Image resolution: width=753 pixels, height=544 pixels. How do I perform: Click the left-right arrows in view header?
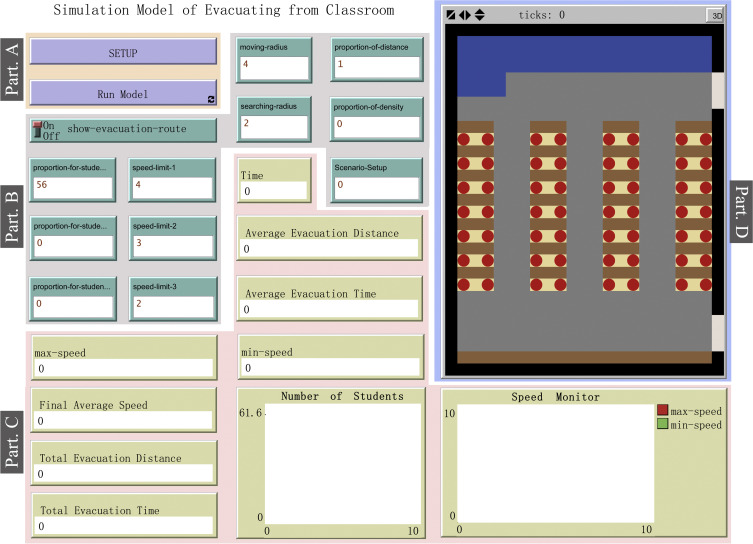465,15
